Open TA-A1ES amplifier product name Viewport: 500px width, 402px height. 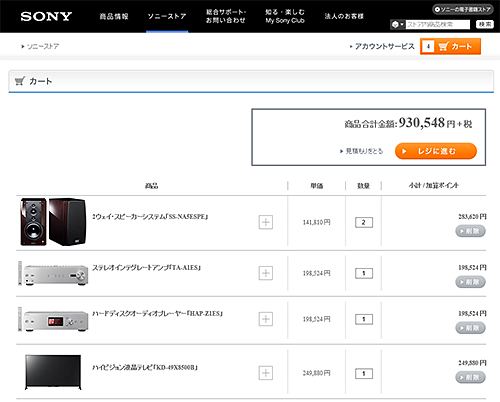146,268
